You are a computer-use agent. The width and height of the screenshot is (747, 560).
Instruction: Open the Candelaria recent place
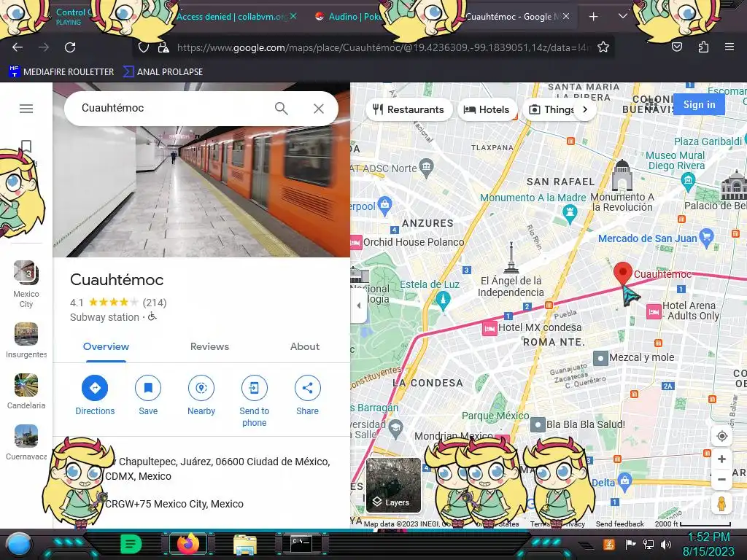pos(26,392)
